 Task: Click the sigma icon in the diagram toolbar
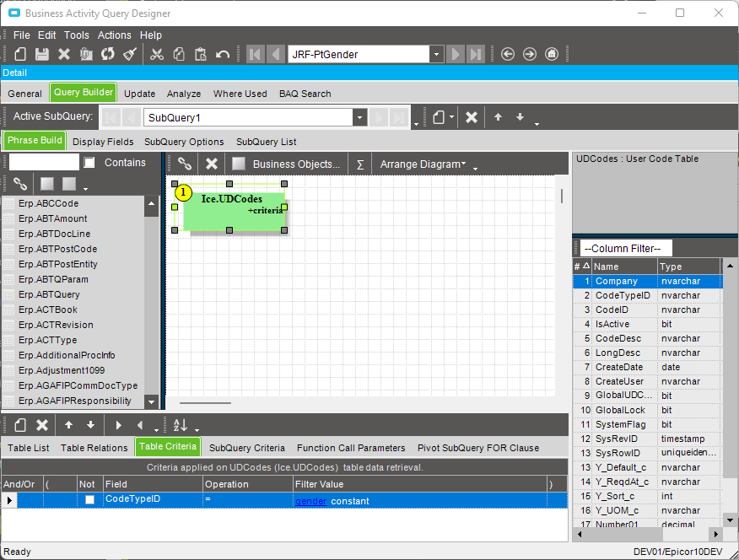click(360, 164)
